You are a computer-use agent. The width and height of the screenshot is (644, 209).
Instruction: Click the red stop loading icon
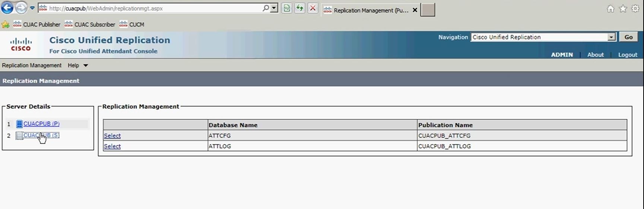(313, 8)
